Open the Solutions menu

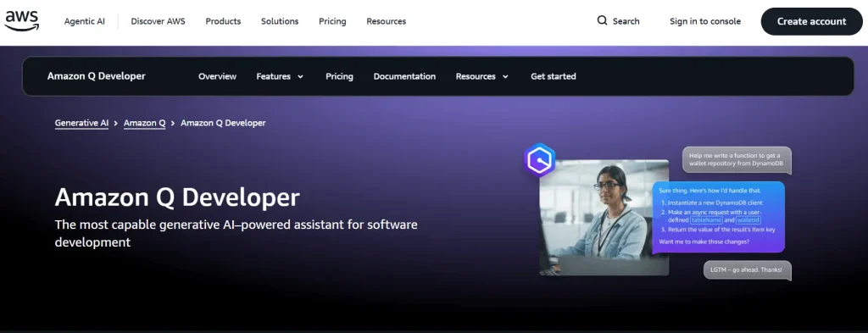(280, 21)
